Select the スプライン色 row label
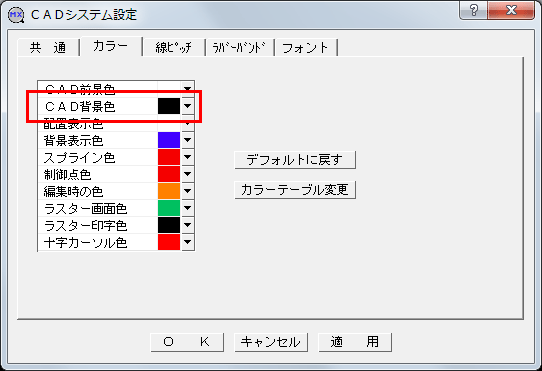542x371 pixels. click(x=79, y=158)
